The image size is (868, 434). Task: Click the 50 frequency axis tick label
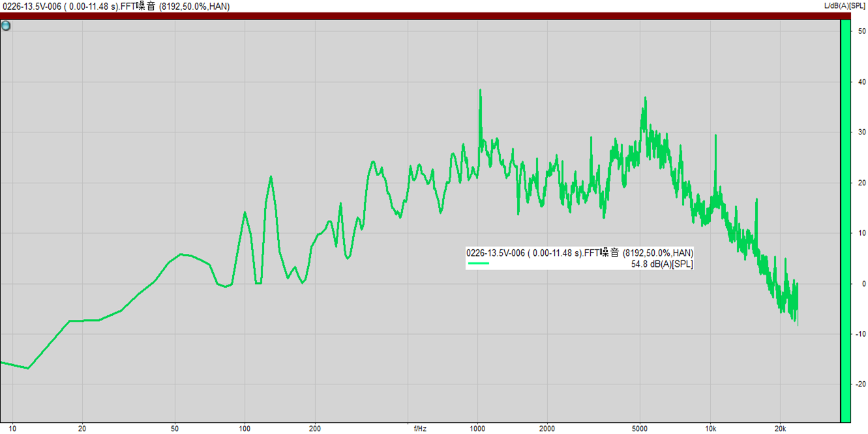tap(174, 429)
